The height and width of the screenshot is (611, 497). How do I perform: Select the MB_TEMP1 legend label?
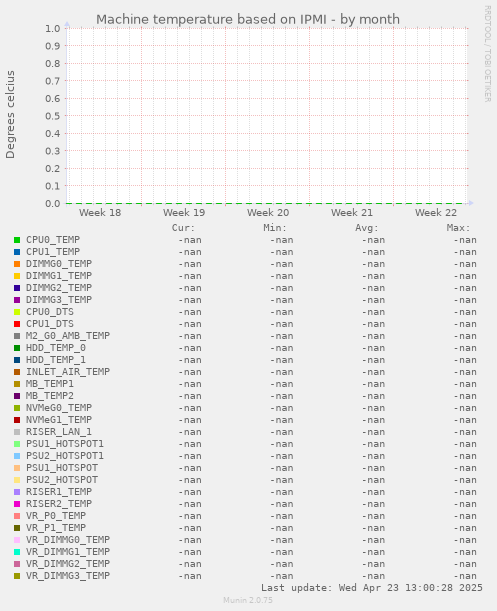tap(50, 384)
